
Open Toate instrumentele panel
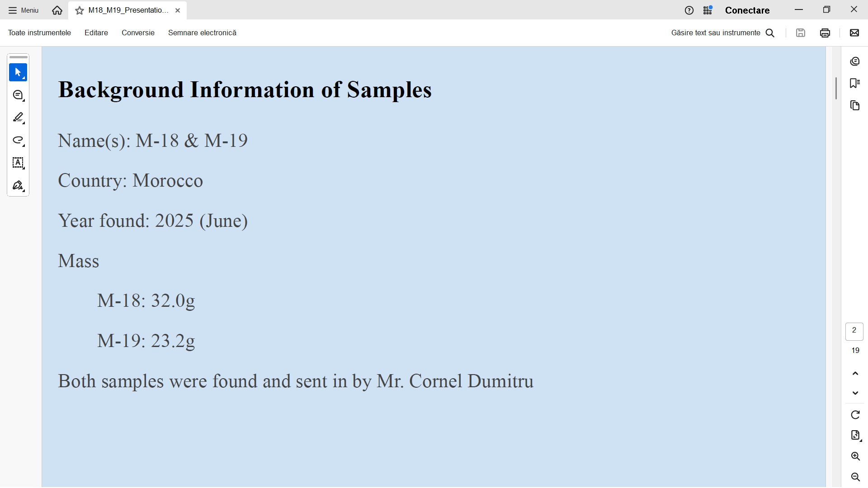click(x=39, y=33)
